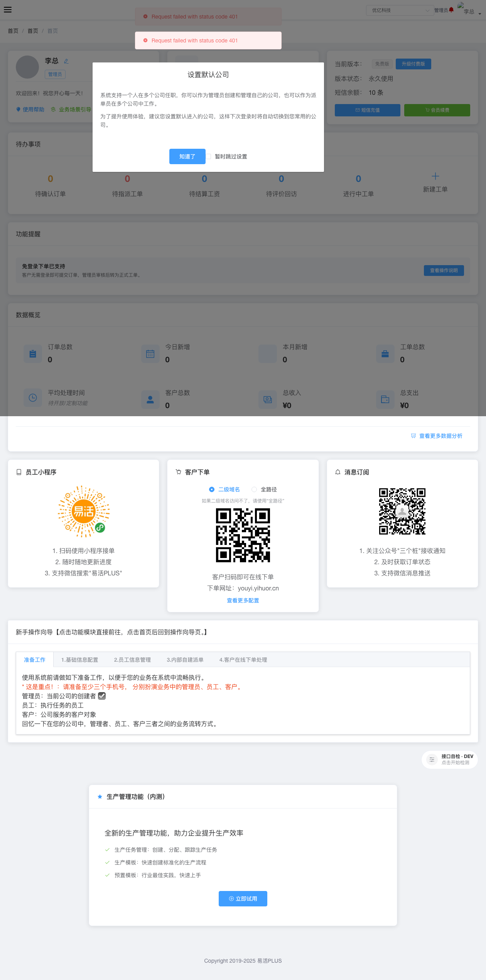This screenshot has width=486, height=980.
Task: Switch to the 2.员工信息管理 tab
Action: click(132, 660)
